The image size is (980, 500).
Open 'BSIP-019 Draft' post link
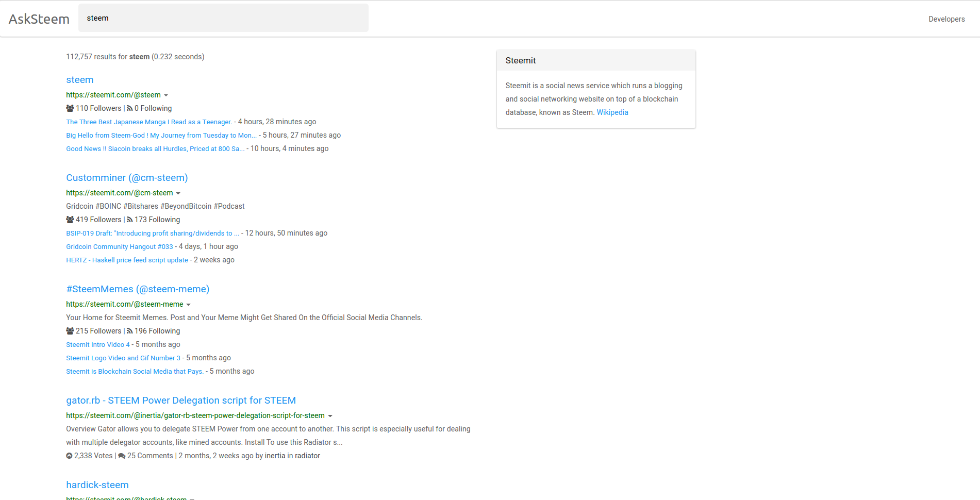pos(153,234)
